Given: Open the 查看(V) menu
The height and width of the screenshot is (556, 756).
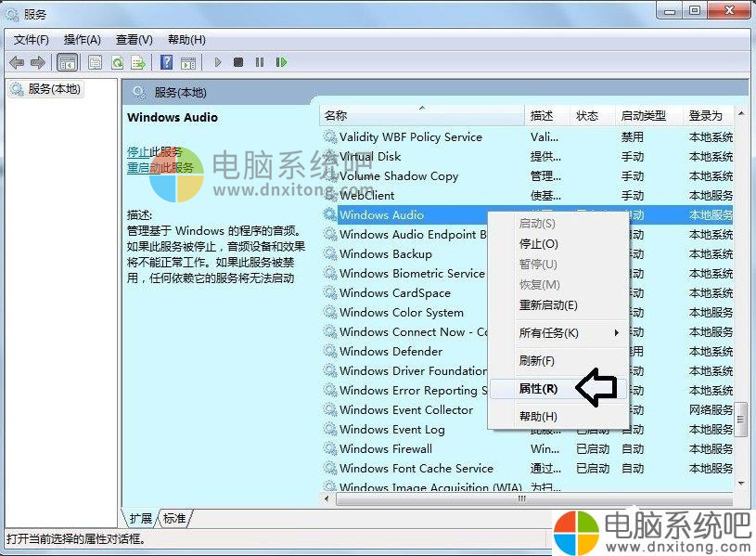Looking at the screenshot, I should coord(134,40).
